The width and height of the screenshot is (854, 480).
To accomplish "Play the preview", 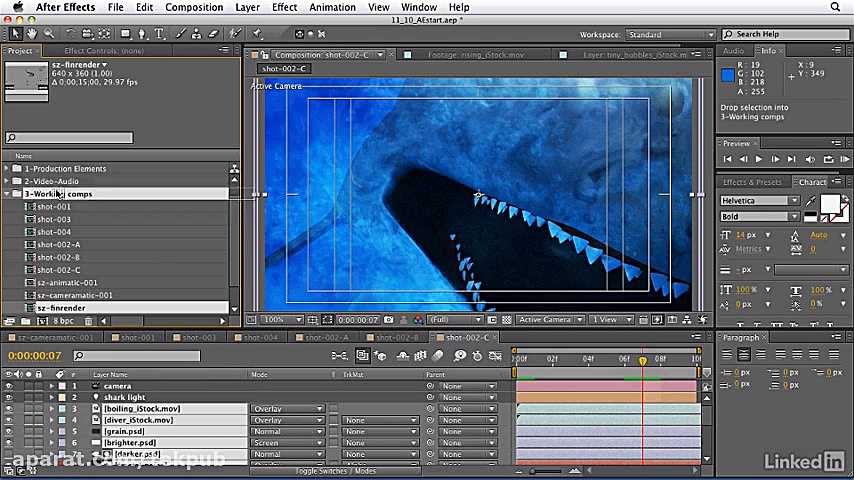I will 759,159.
